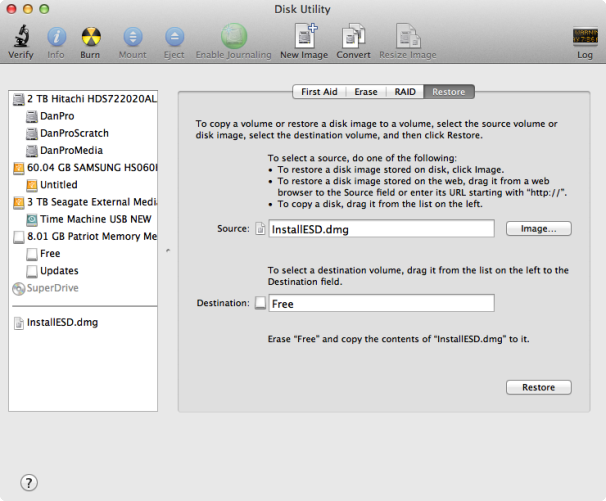This screenshot has height=501, width=606.
Task: Select the 60.04 GB SAMSUNG HS060 label
Action: point(92,168)
